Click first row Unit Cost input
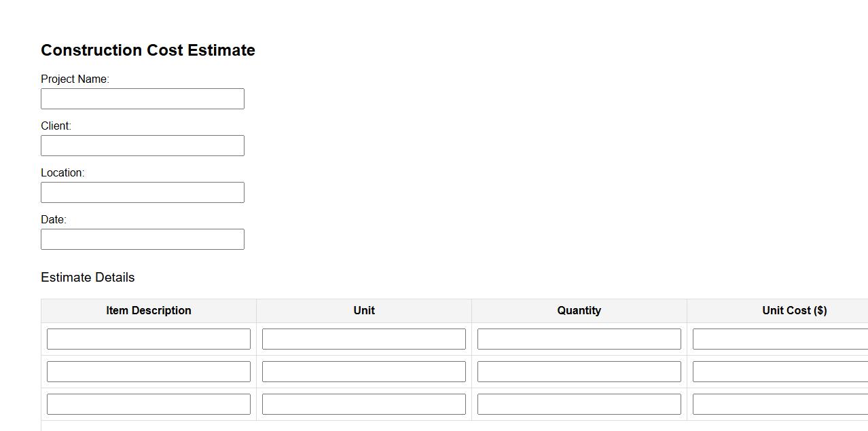 click(781, 339)
